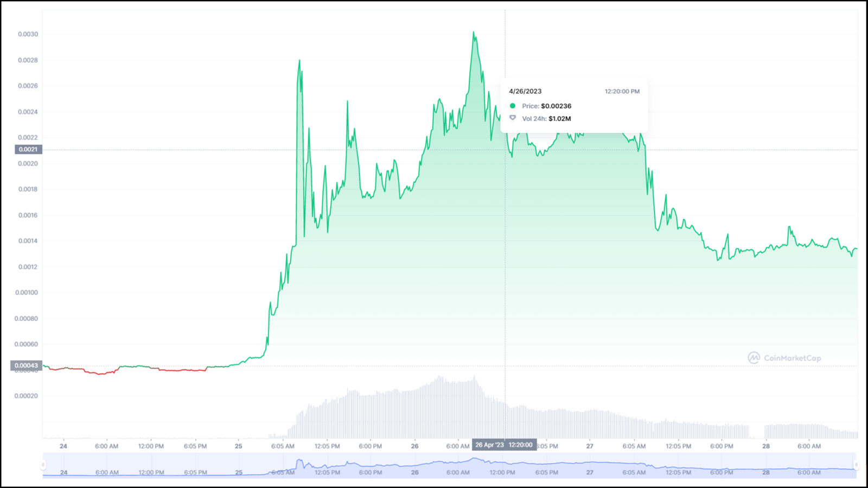This screenshot has width=868, height=488.
Task: Click the 4/26/2023 date in tooltip
Action: coord(525,92)
